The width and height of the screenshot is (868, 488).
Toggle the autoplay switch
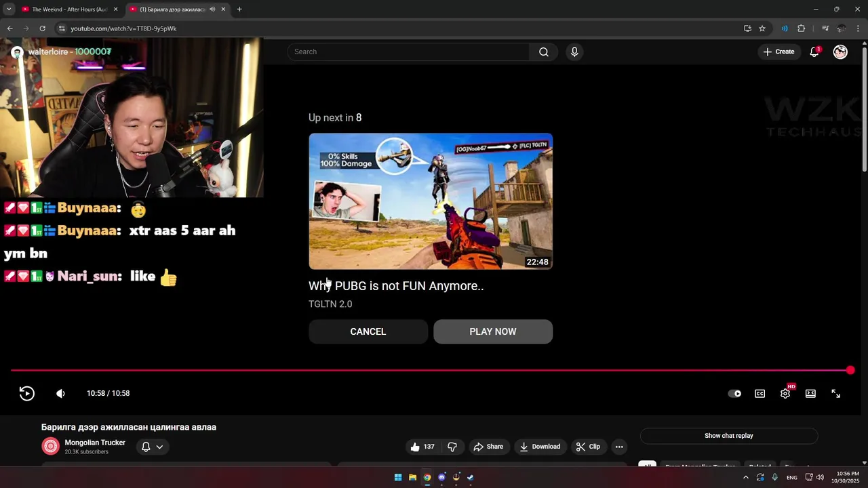tap(734, 394)
